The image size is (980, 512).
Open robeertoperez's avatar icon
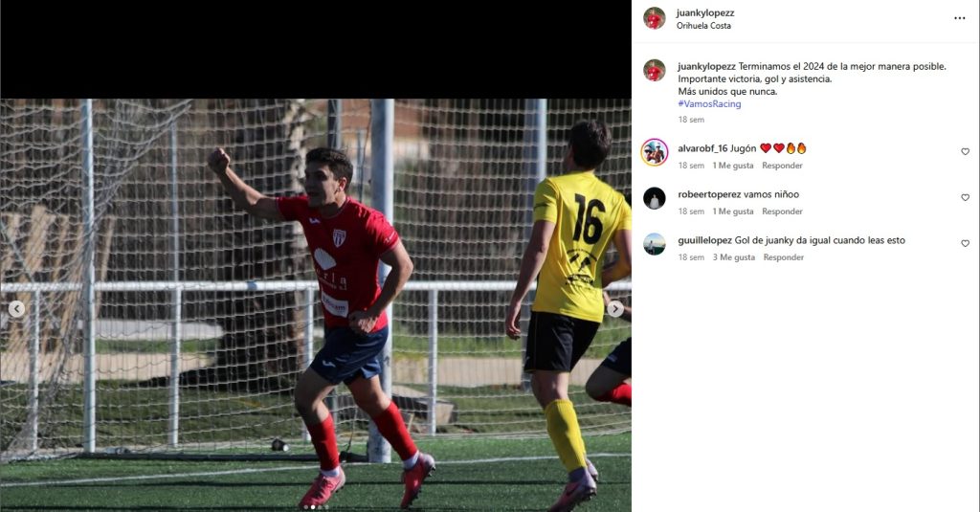[655, 198]
